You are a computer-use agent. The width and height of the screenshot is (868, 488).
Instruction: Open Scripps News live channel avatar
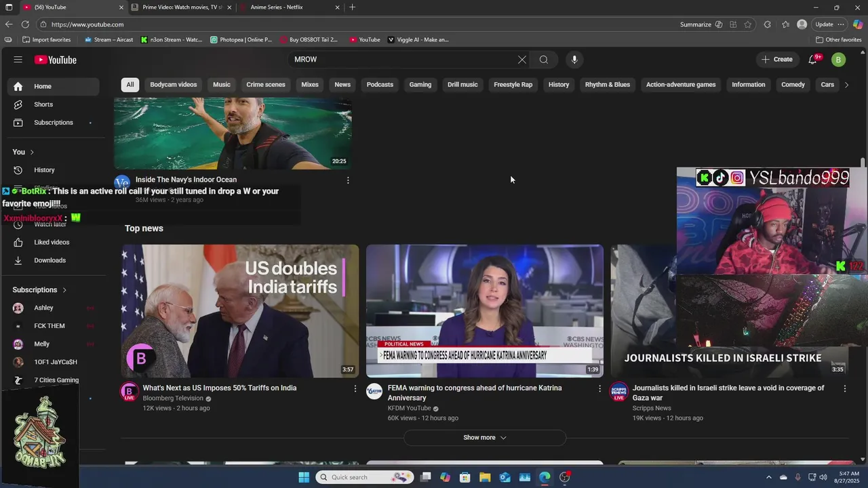click(619, 392)
